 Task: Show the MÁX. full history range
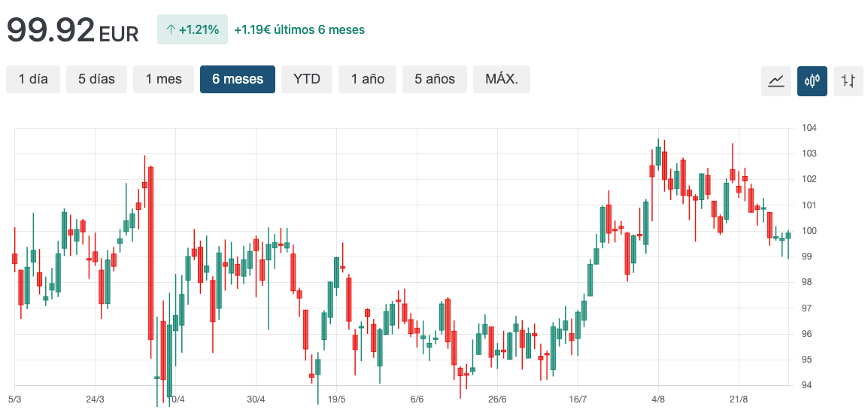click(502, 79)
